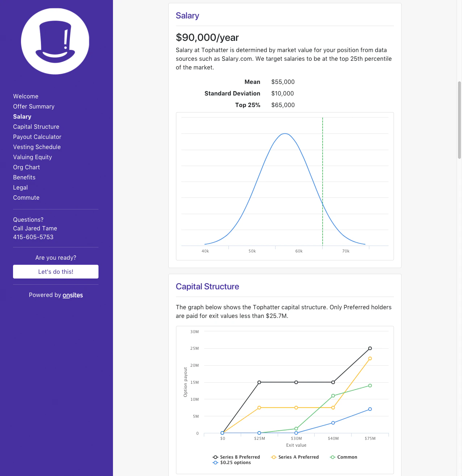Click the $0.25 options legend marker
Viewport: 462px width, 476px height.
coord(215,463)
